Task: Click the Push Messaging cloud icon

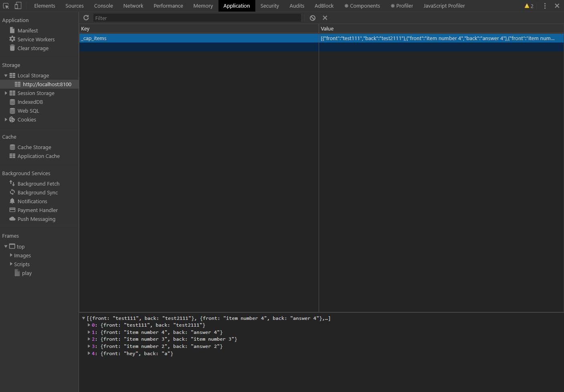Action: click(x=12, y=218)
